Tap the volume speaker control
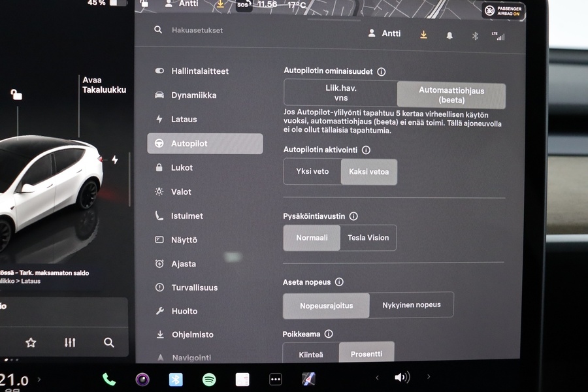The image size is (588, 392). tap(401, 377)
